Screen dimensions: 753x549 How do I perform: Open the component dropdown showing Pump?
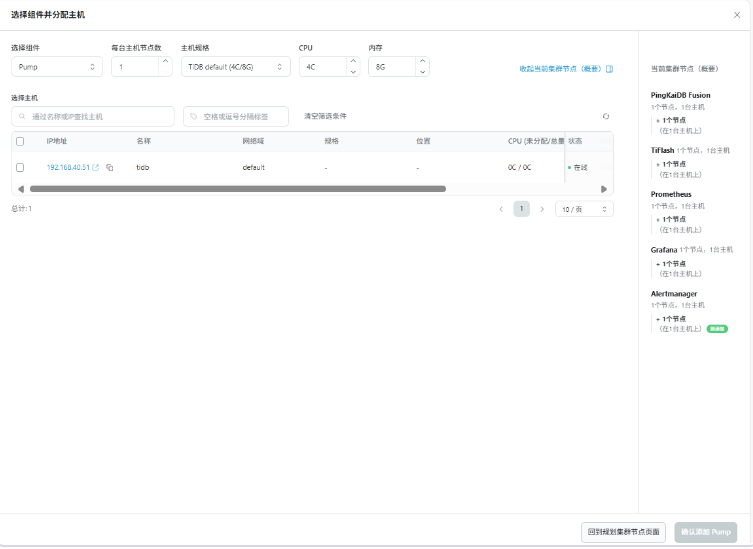point(56,67)
